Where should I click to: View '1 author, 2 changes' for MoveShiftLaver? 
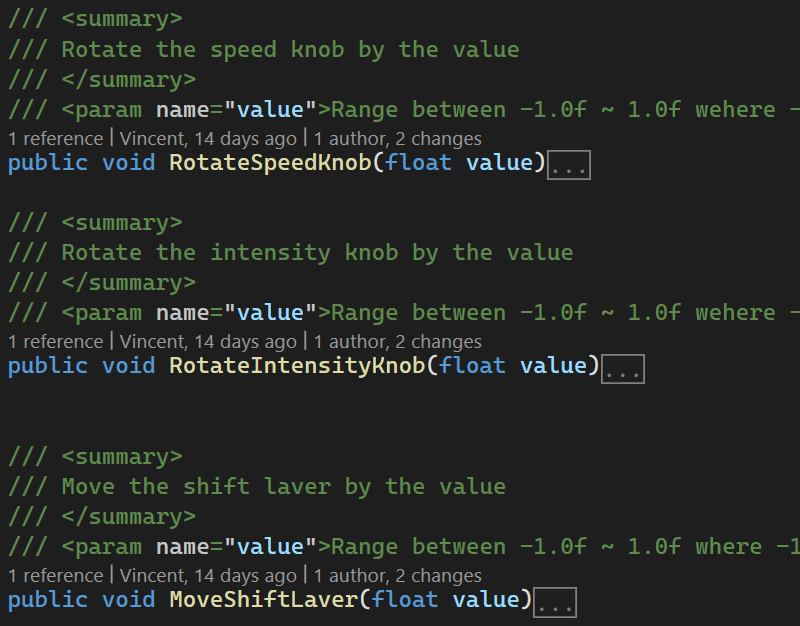pyautogui.click(x=397, y=576)
